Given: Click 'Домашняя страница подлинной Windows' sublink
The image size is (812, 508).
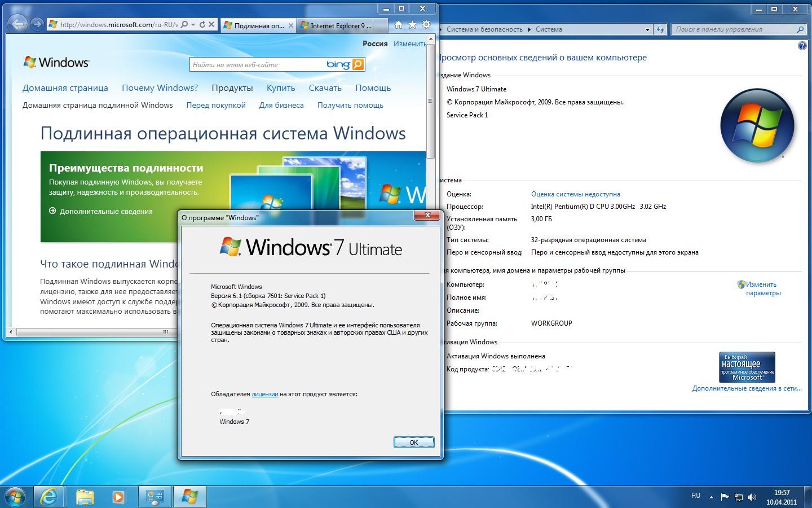Looking at the screenshot, I should point(98,105).
